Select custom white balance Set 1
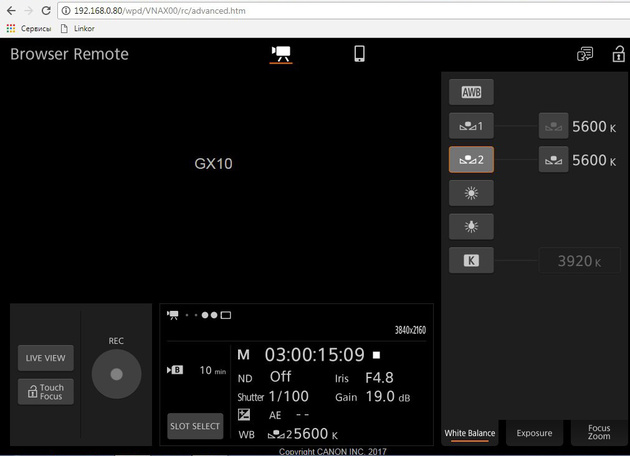 click(471, 126)
